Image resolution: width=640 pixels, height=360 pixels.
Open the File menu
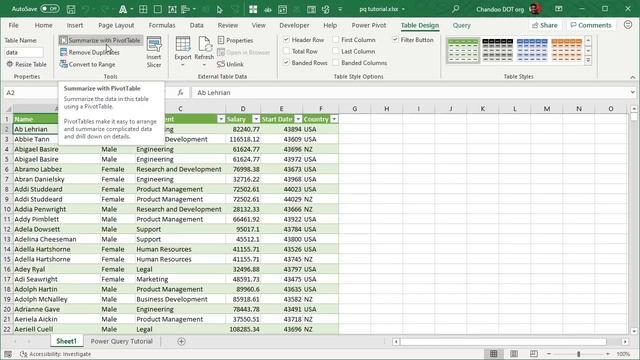click(x=13, y=25)
